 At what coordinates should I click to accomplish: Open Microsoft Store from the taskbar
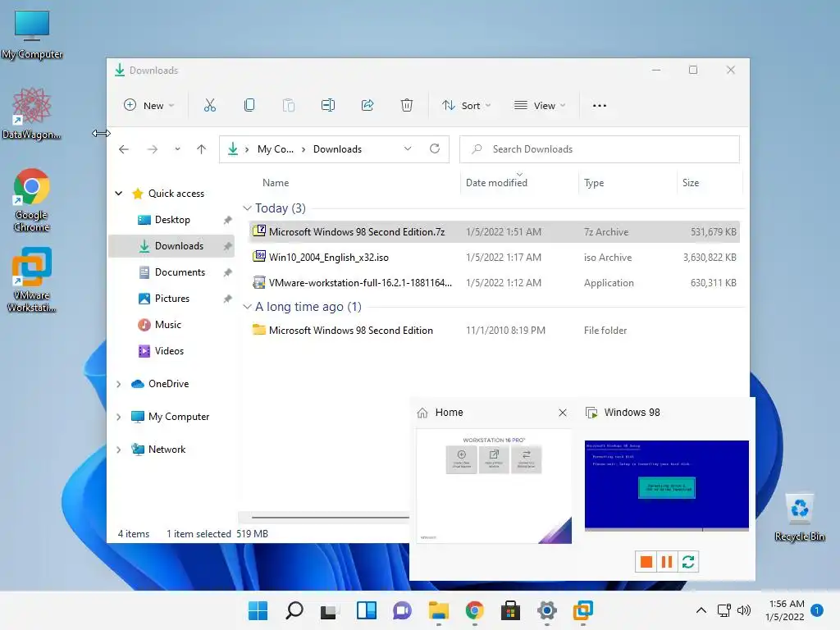pos(510,610)
